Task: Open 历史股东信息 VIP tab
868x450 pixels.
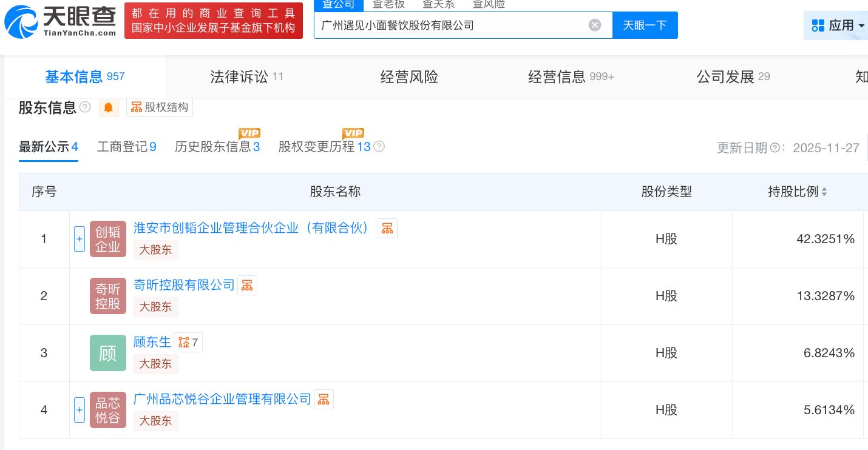Action: 217,147
